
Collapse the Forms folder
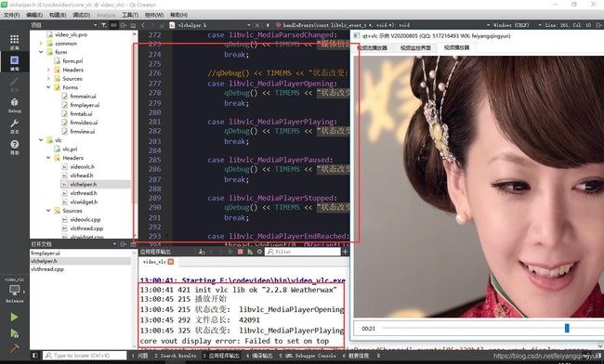click(48, 87)
